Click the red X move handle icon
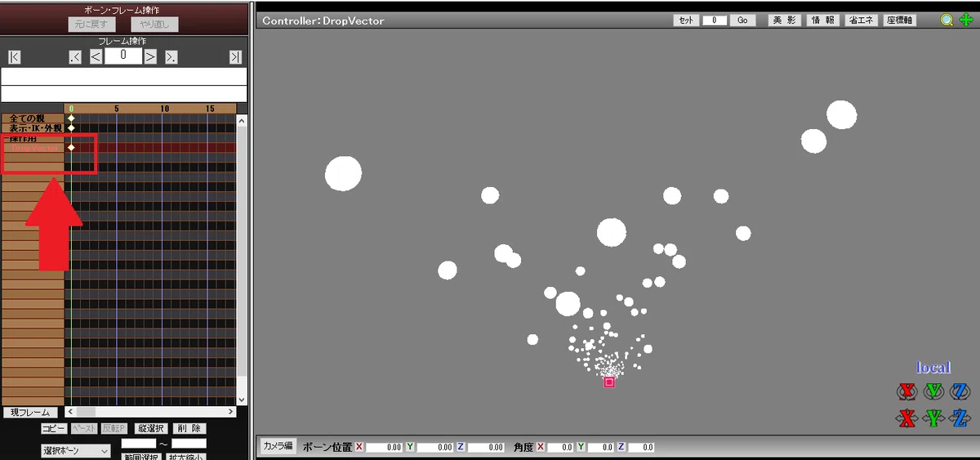This screenshot has height=460, width=980. [906, 418]
